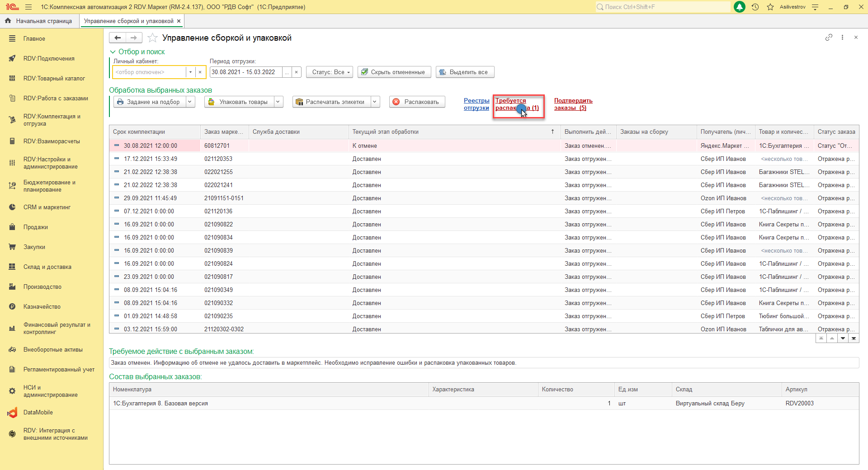
Task: Open Требуется распаковка (1) link
Action: click(x=517, y=104)
